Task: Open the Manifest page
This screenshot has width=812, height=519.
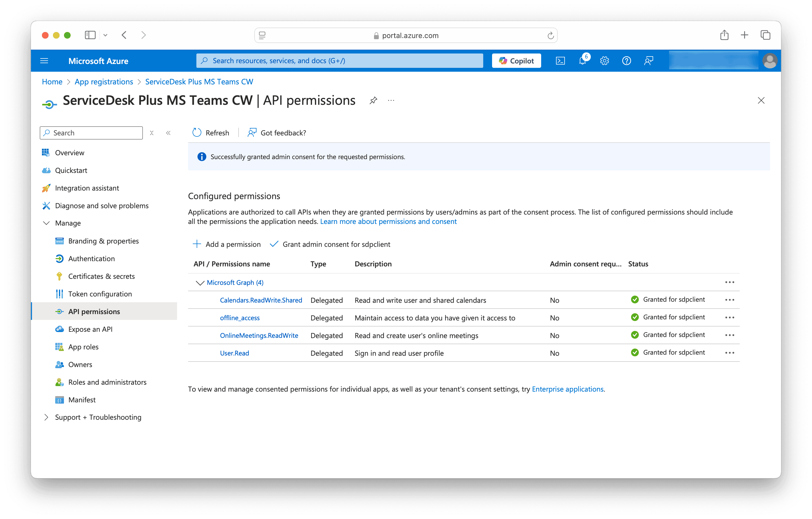Action: [x=82, y=400]
